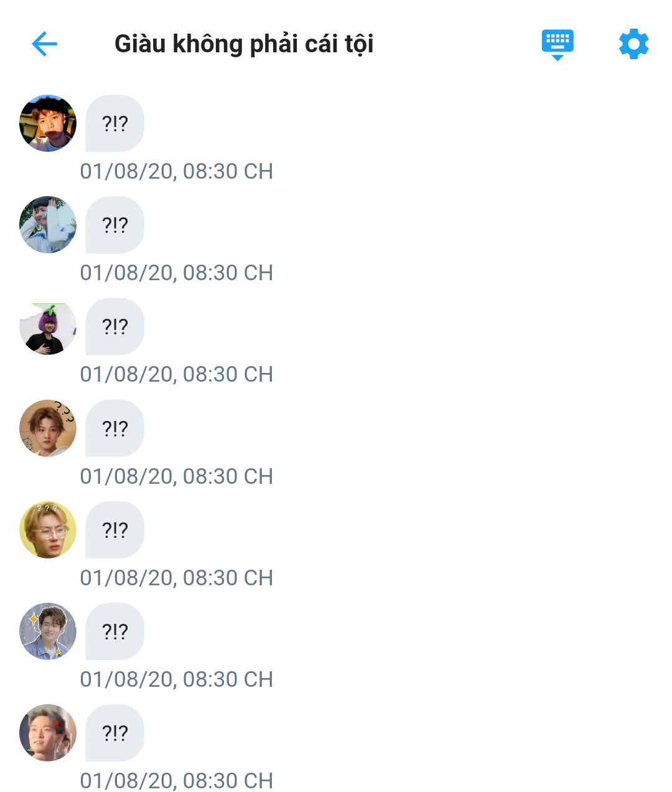
Task: Open avatar with sparkles and blue jacket
Action: (x=48, y=631)
